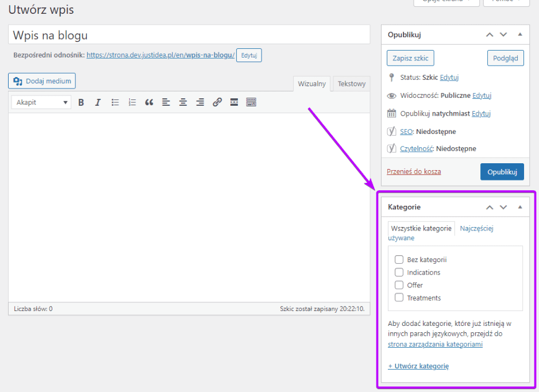The width and height of the screenshot is (539, 392).
Task: Insert a numbered list
Action: click(132, 102)
